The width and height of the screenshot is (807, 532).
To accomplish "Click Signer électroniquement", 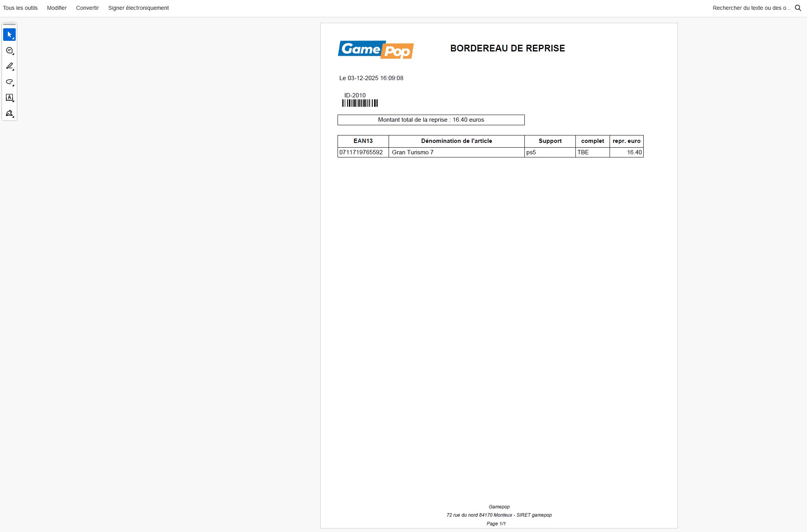I will (138, 7).
